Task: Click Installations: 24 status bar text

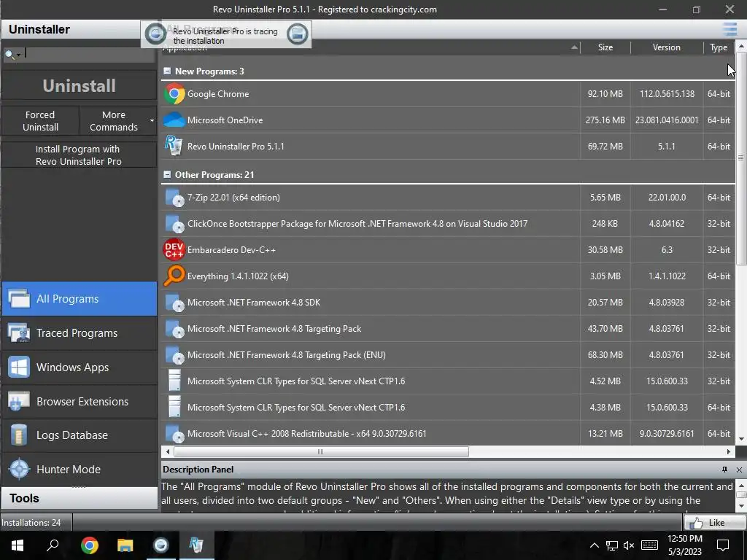Action: (31, 522)
